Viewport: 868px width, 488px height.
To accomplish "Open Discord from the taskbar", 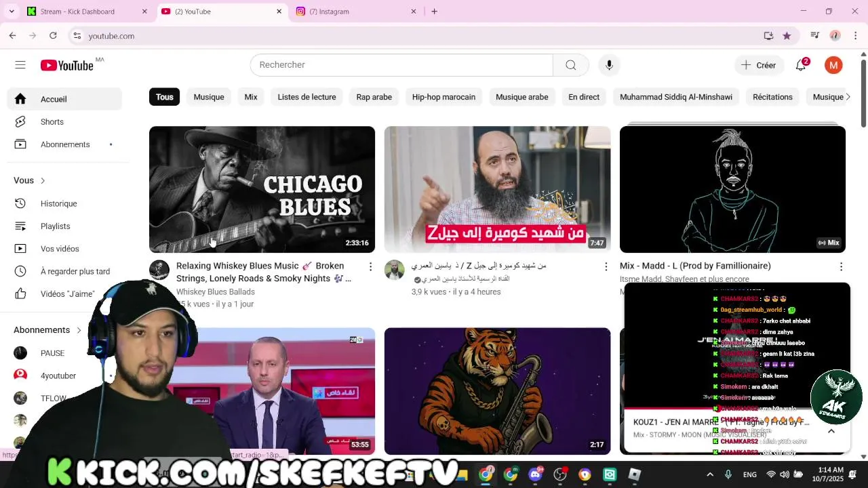I will 535,474.
